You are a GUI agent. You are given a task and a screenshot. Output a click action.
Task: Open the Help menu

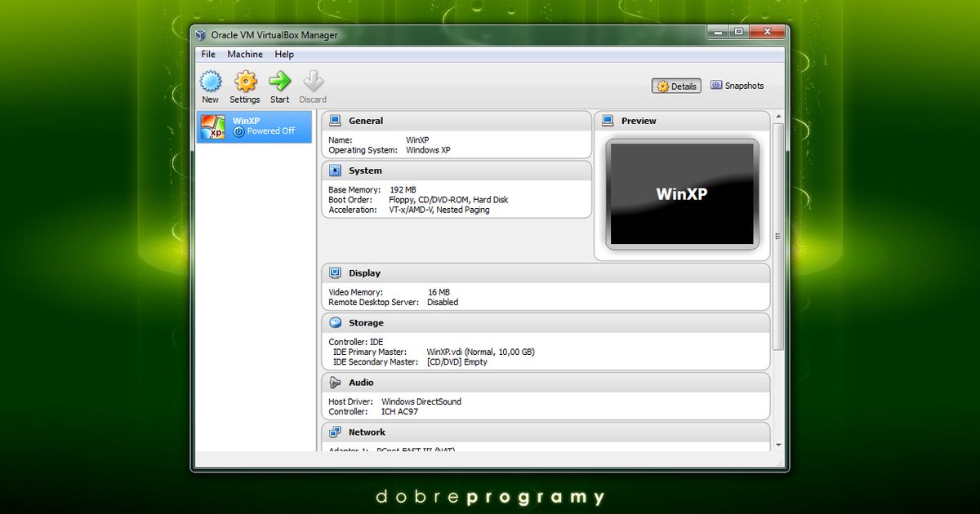click(x=284, y=54)
